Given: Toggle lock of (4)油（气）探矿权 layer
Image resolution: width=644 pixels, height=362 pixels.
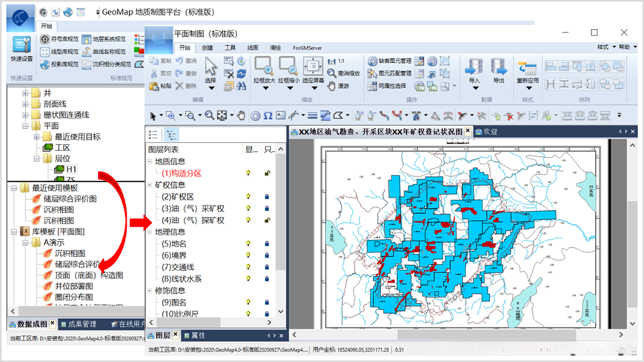Looking at the screenshot, I should [267, 220].
